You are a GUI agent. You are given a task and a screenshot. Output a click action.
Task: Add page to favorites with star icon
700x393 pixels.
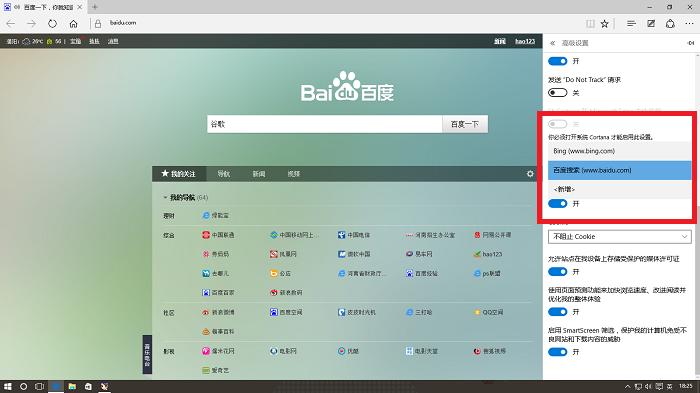[604, 24]
